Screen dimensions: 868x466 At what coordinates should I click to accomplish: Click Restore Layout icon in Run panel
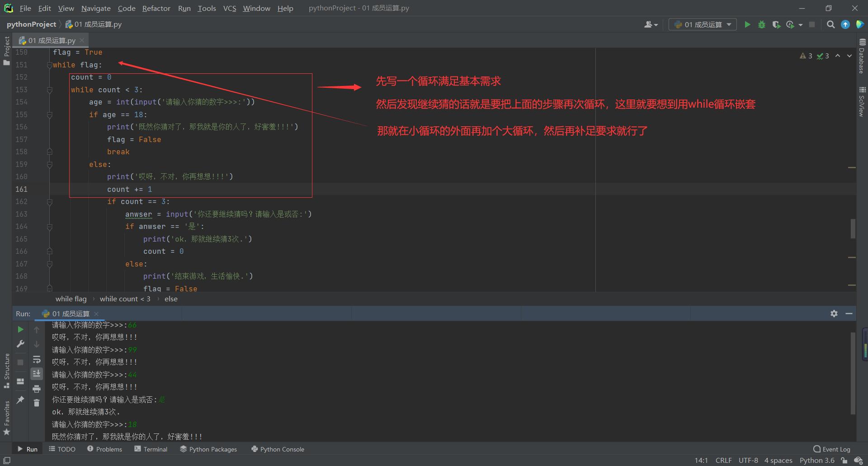coord(20,381)
